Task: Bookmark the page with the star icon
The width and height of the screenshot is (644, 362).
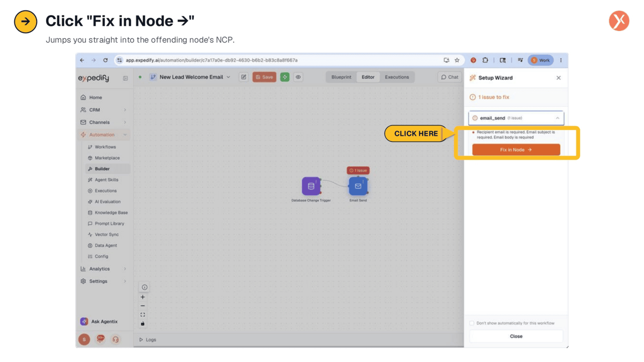Action: pos(457,60)
